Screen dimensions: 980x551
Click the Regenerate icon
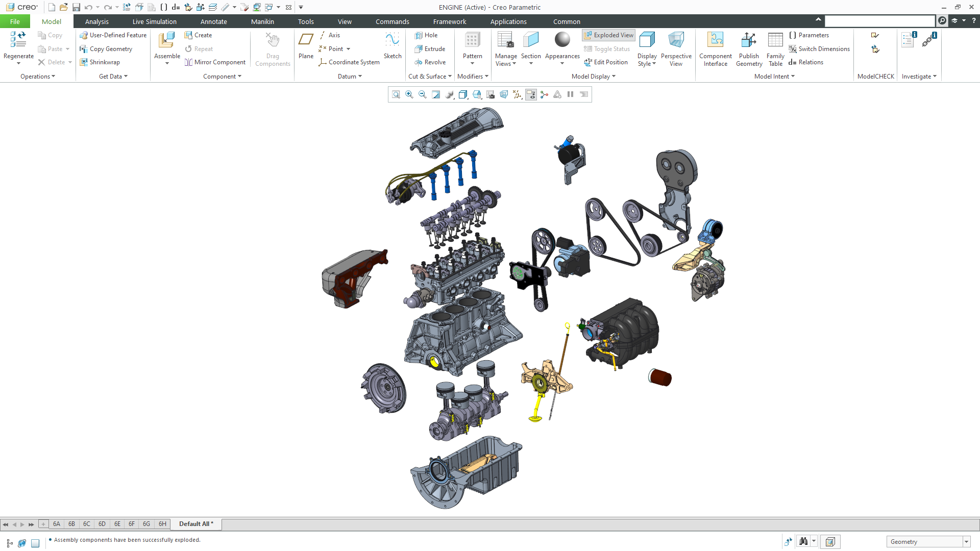(18, 41)
